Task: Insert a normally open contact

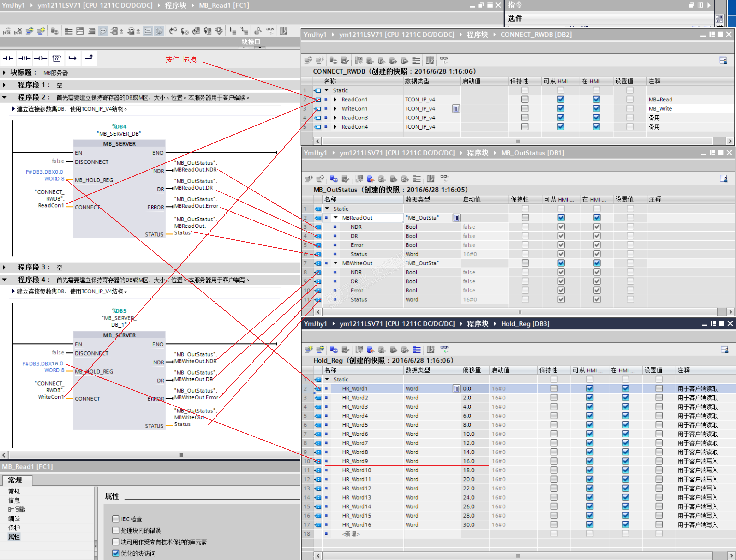Action: point(8,58)
